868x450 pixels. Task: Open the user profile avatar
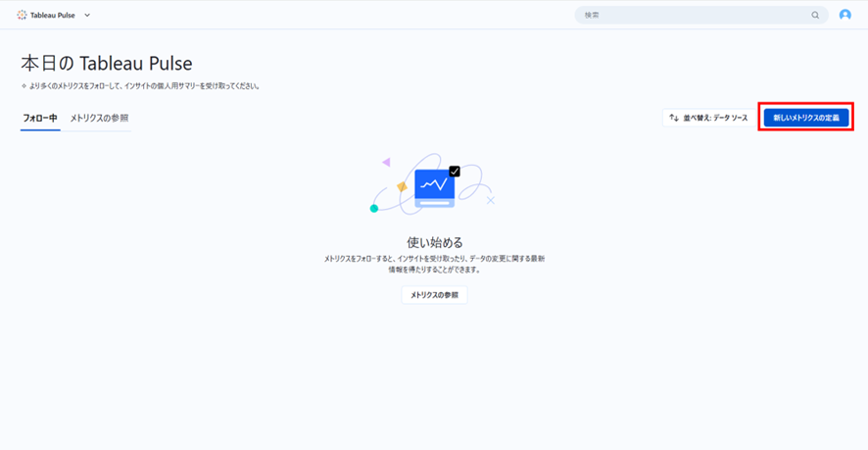click(845, 15)
